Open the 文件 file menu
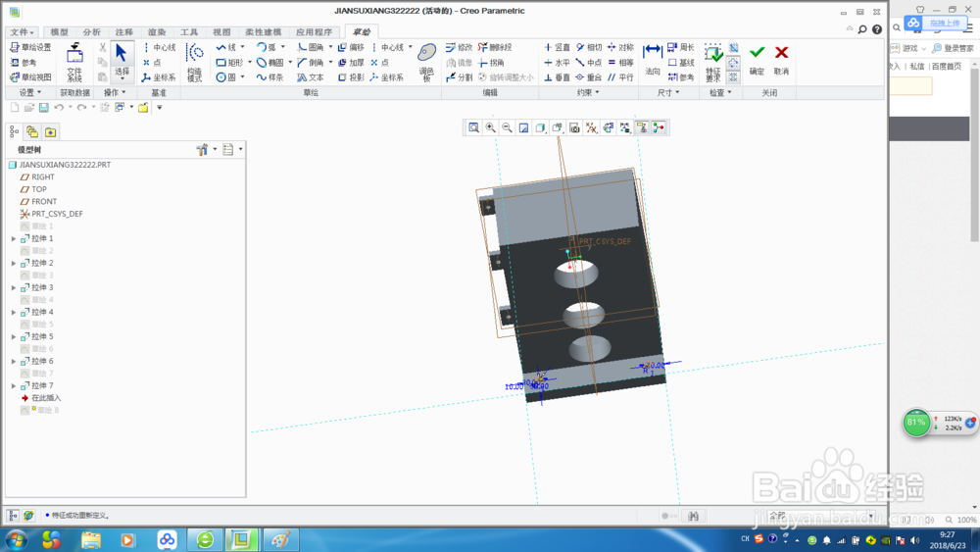980x552 pixels. [22, 32]
